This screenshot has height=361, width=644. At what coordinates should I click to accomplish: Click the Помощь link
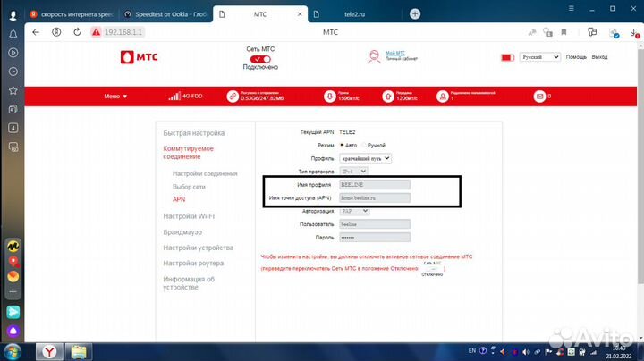[x=576, y=57]
